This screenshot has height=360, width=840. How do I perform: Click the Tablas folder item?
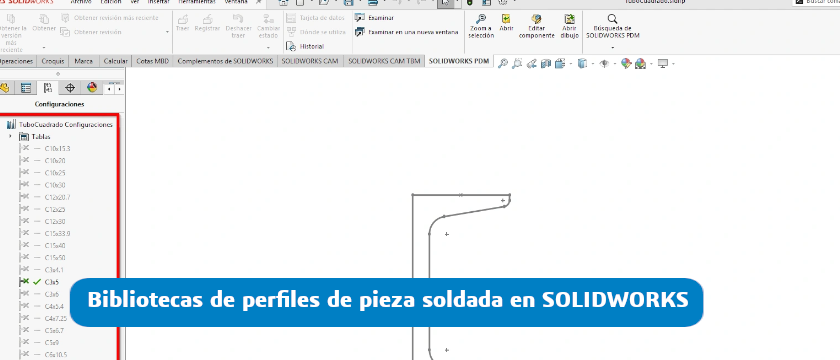[35, 137]
